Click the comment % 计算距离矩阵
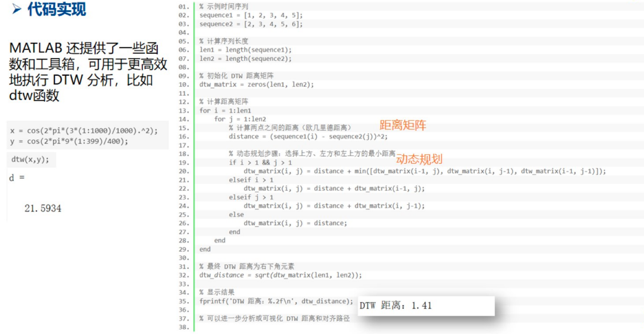 [x=224, y=101]
